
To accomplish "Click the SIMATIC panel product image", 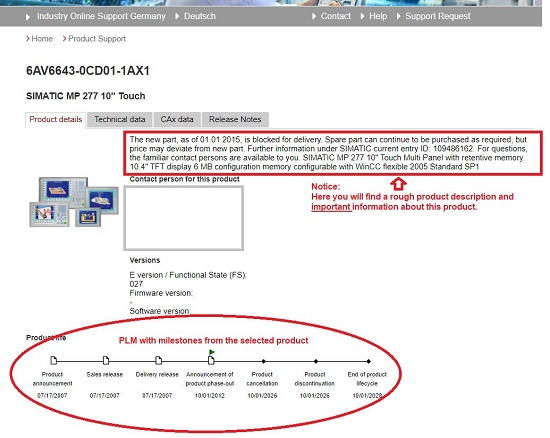I will tap(74, 202).
